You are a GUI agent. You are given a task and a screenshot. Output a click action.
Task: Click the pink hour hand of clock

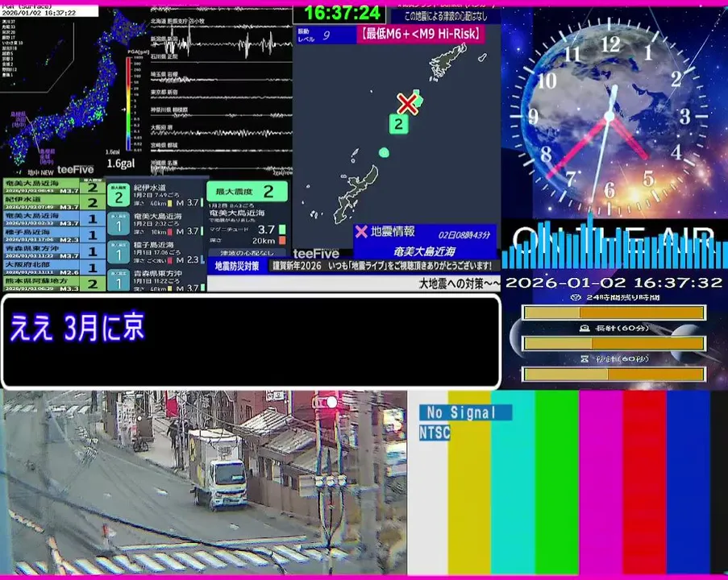[x=629, y=138]
